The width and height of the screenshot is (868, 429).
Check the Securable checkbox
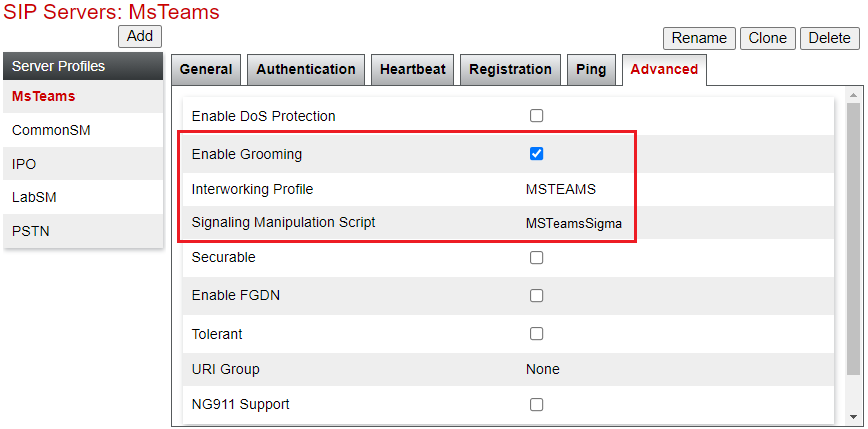536,257
